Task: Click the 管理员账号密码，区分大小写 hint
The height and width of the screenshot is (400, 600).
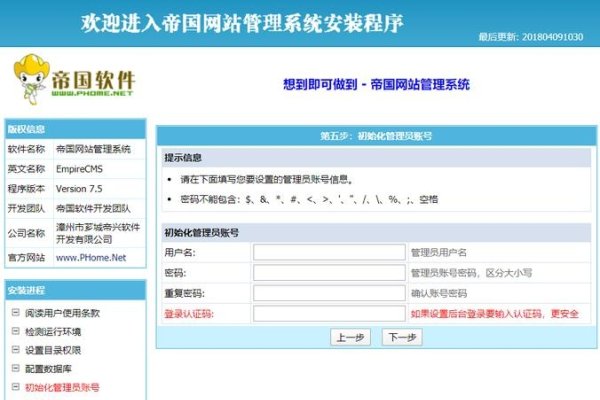Action: click(471, 273)
